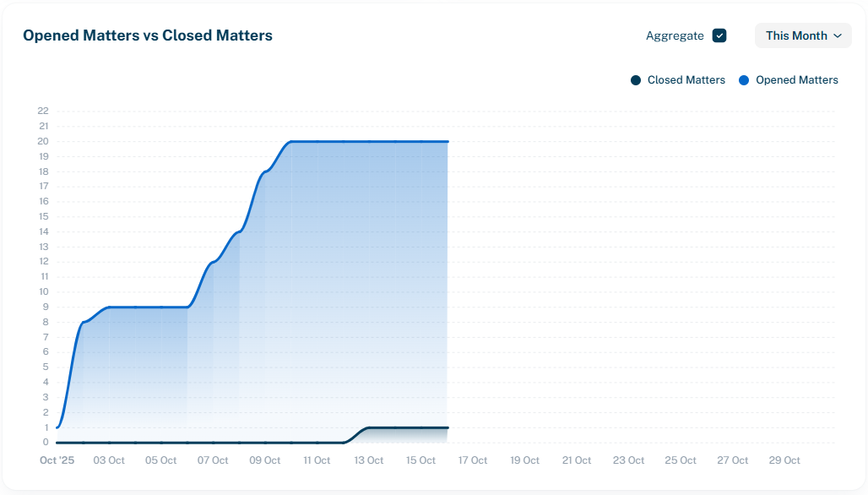This screenshot has height=495, width=868.
Task: Click the chevron icon on This Month selector
Action: [837, 35]
